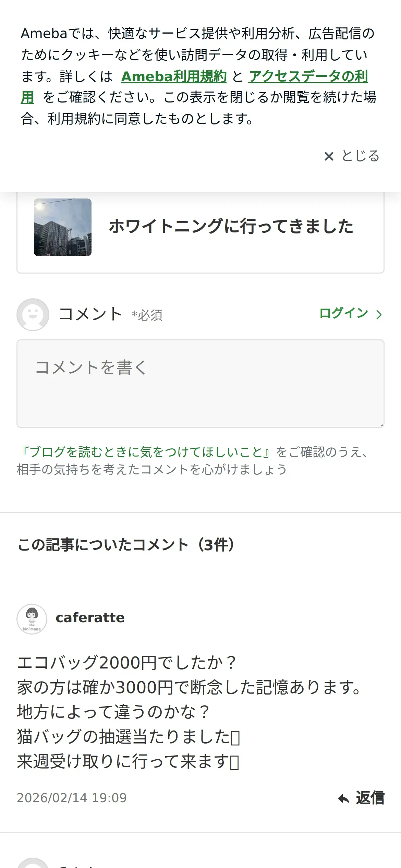The height and width of the screenshot is (868, 401).
Task: Click caferatte's profile avatar icon
Action: 32,619
